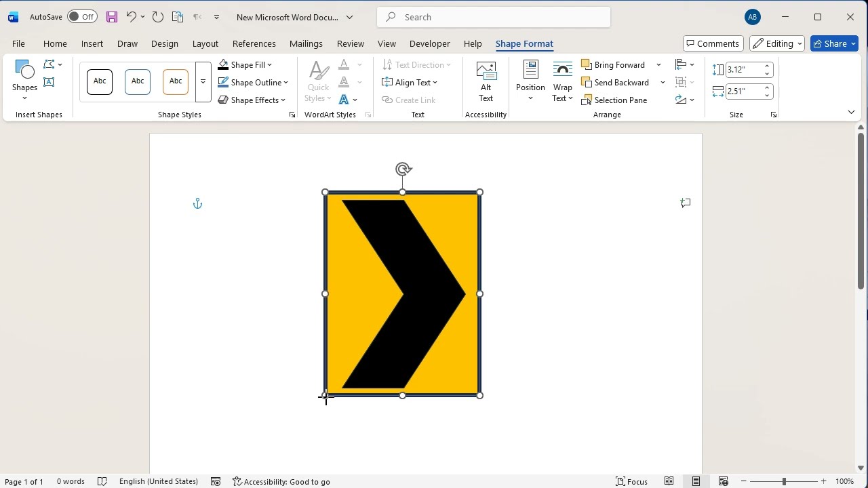
Task: Open the Design tab
Action: [165, 43]
